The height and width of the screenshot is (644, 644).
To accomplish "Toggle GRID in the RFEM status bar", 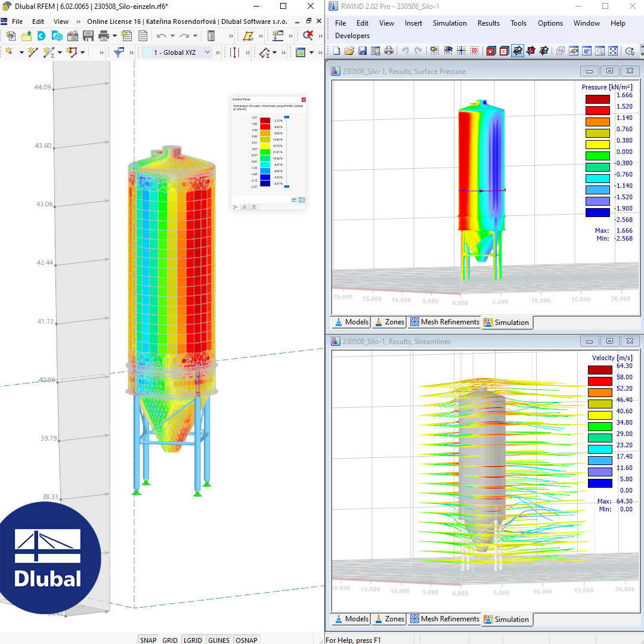I will coord(169,640).
